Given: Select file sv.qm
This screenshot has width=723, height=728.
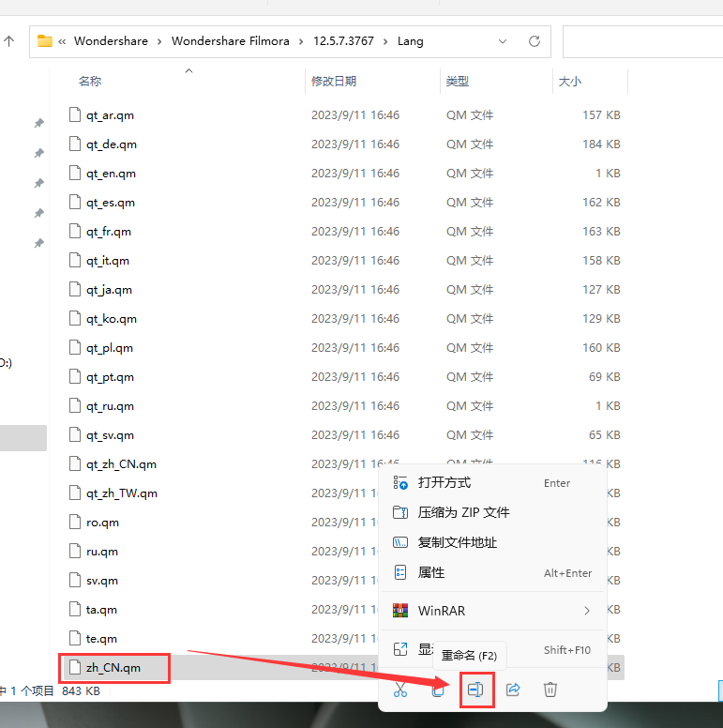Looking at the screenshot, I should (x=102, y=581).
